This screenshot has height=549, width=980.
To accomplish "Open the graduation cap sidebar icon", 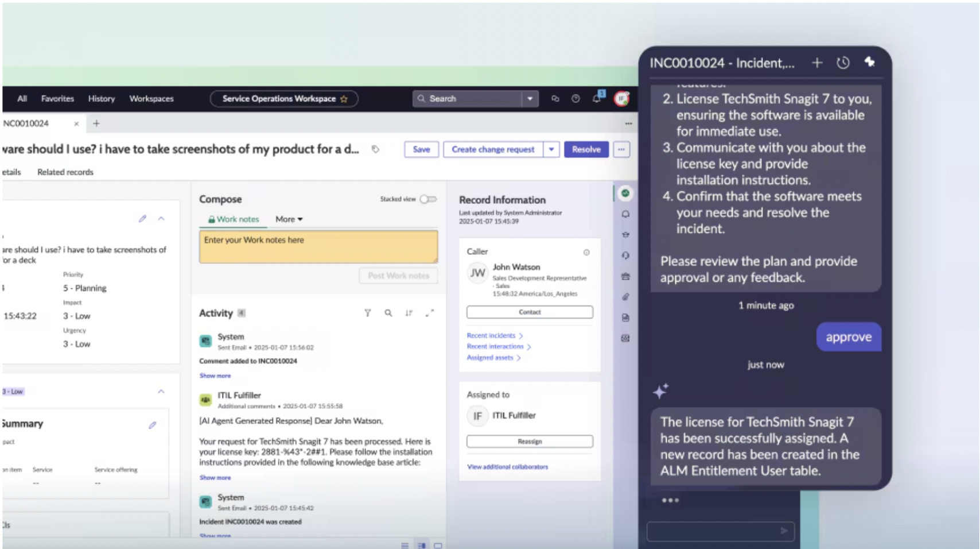I will [625, 235].
